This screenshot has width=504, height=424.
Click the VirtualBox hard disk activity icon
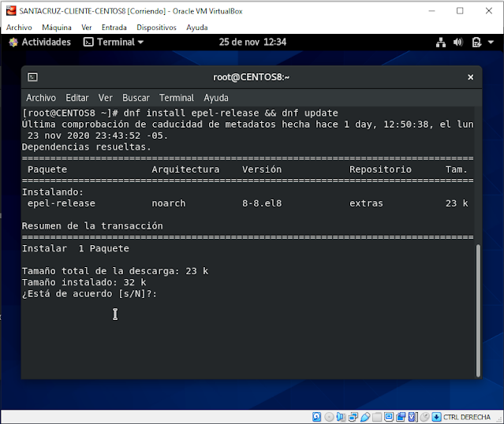[316, 417]
